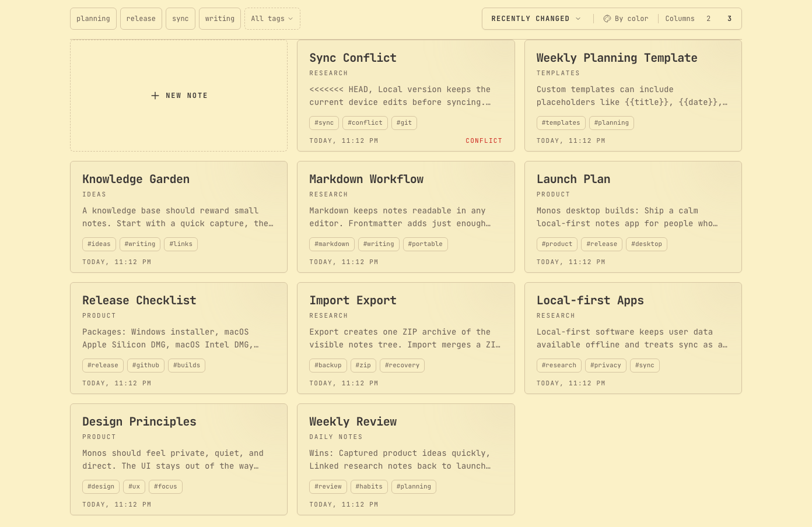Click the #github tag
Screen dimensions: 812x527
[146, 366]
